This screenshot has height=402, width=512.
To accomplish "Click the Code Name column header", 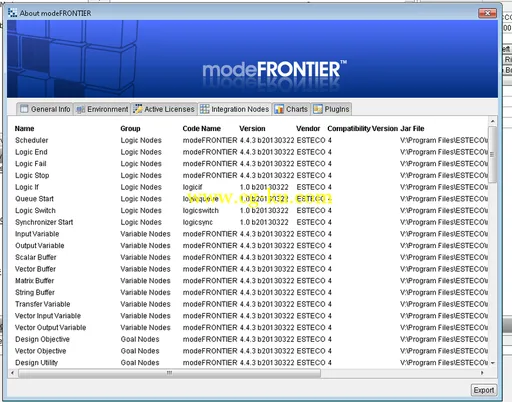I will point(202,128).
